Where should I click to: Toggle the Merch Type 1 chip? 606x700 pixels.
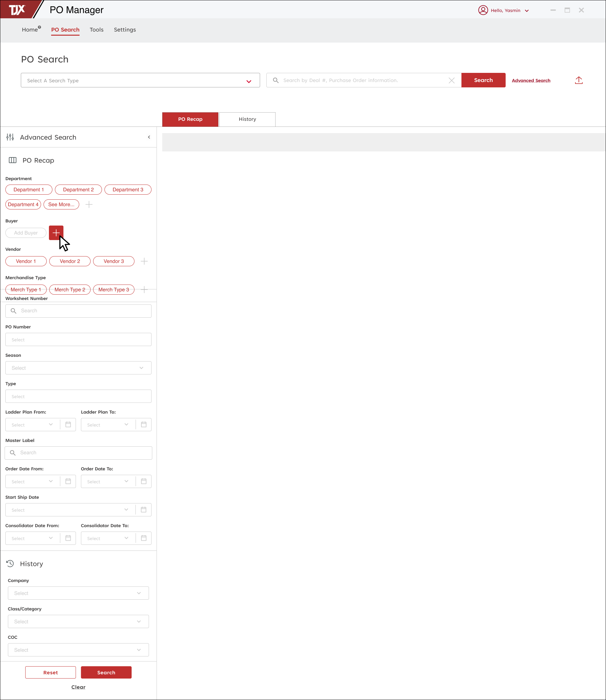click(26, 290)
